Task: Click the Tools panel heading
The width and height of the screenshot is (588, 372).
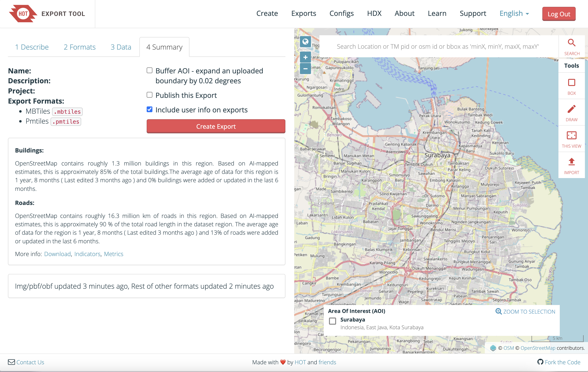Action: point(571,65)
